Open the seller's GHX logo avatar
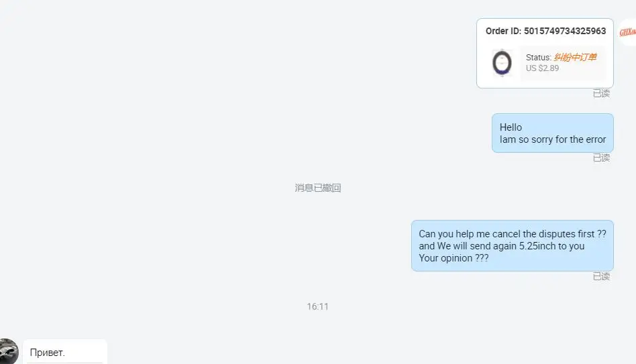The image size is (636, 364). coord(627,32)
